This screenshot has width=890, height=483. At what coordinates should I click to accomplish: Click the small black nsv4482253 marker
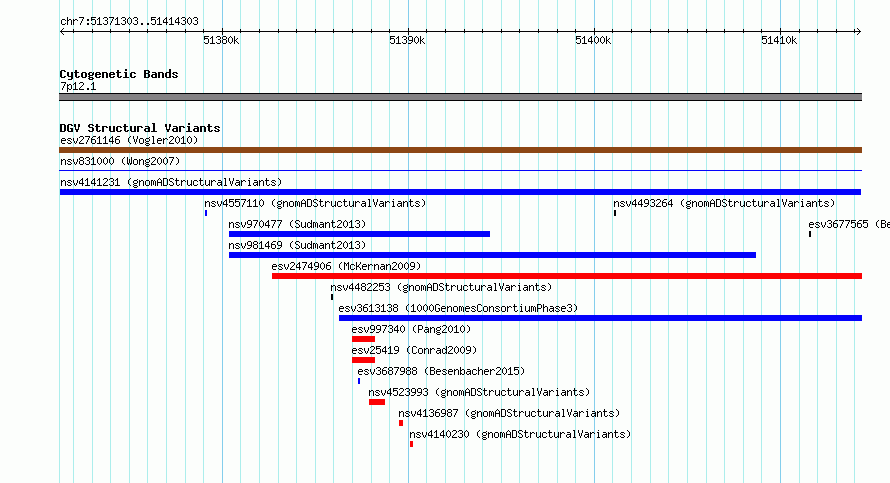[x=332, y=297]
